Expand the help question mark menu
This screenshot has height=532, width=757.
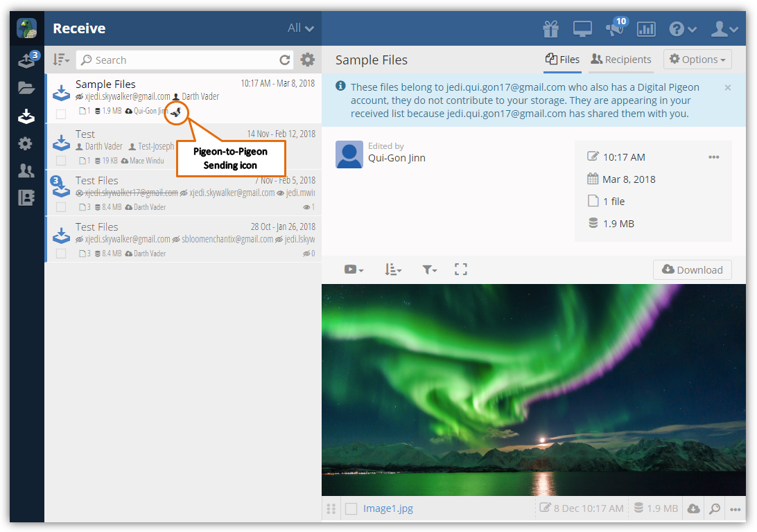[683, 29]
